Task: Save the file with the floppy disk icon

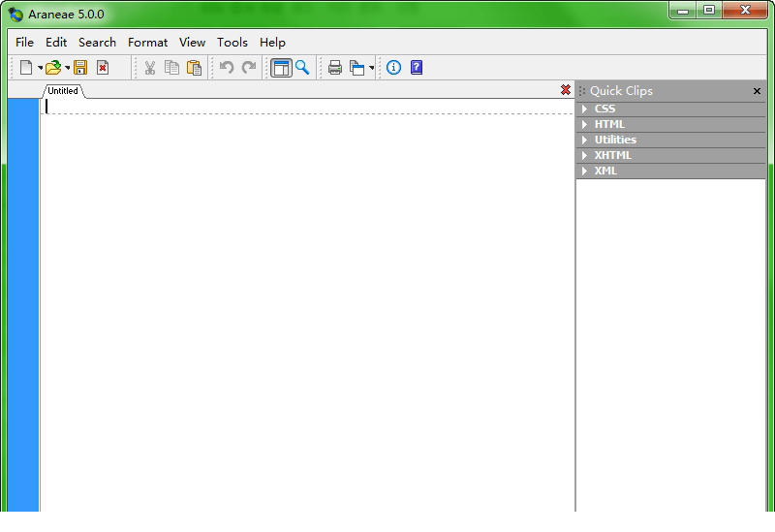Action: pos(80,68)
